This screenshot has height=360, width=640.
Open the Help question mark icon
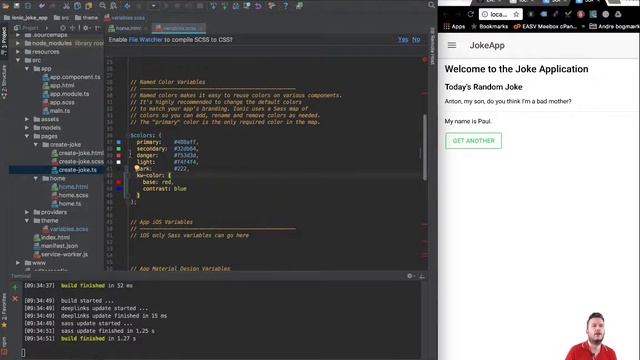[x=285, y=6]
